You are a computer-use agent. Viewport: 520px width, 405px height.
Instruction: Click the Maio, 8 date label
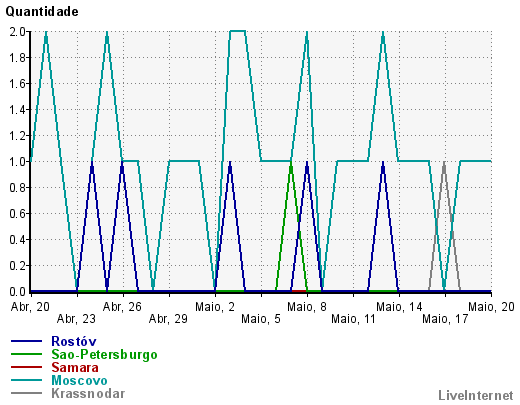307,307
